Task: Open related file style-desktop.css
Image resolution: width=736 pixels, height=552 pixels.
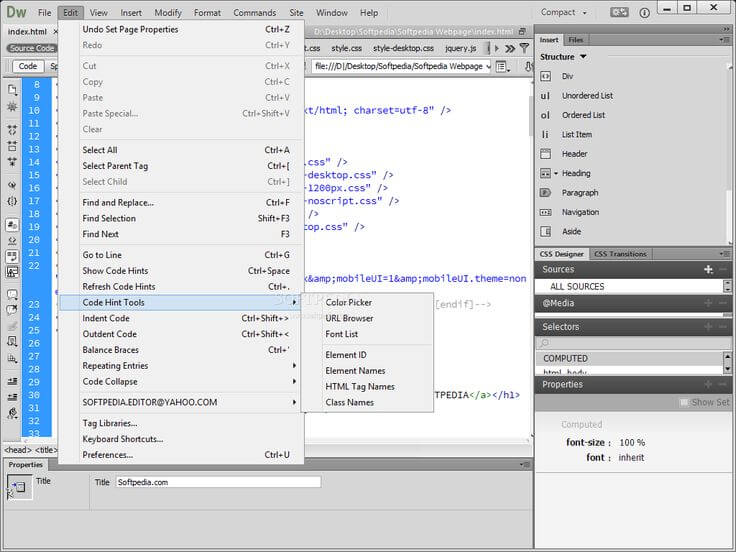Action: [x=403, y=48]
